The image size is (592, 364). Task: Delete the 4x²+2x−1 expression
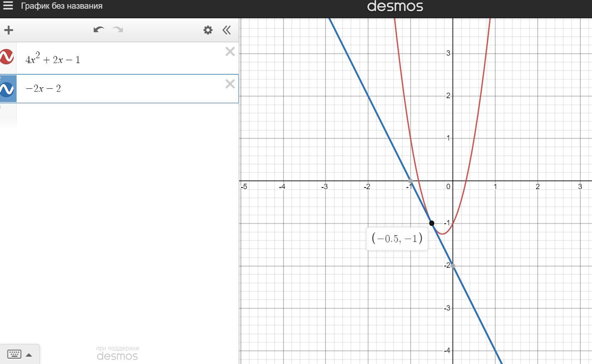pyautogui.click(x=230, y=51)
